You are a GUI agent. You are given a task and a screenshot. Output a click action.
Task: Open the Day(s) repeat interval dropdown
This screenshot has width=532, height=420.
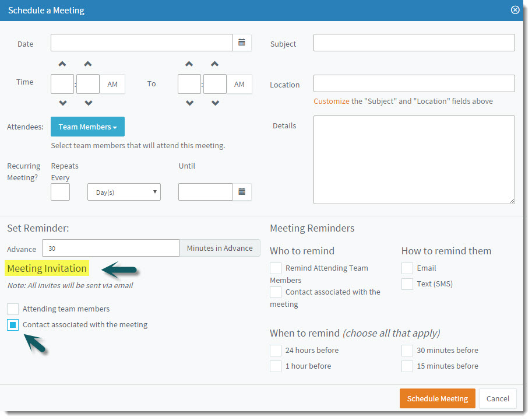pyautogui.click(x=124, y=192)
